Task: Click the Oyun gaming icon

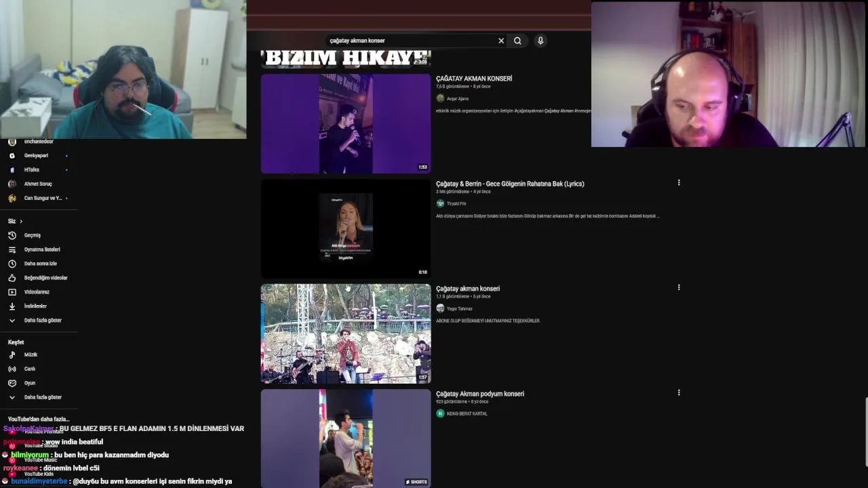Action: pos(12,383)
